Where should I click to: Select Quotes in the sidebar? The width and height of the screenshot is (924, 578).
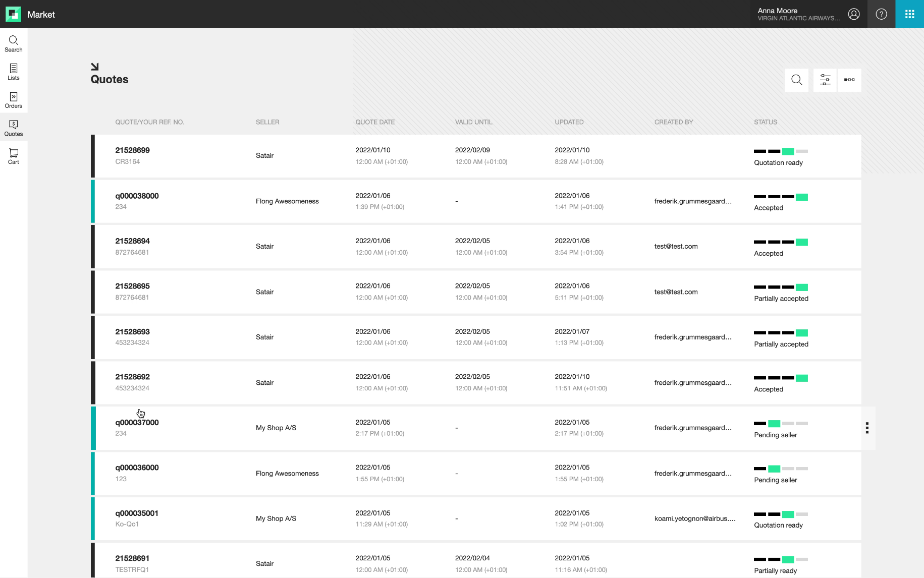tap(14, 128)
